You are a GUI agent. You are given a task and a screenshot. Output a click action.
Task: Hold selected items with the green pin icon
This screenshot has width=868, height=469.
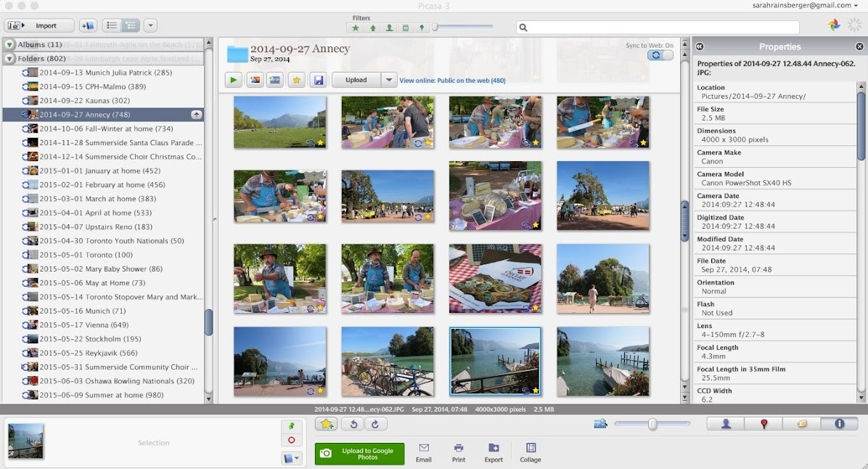pos(291,426)
